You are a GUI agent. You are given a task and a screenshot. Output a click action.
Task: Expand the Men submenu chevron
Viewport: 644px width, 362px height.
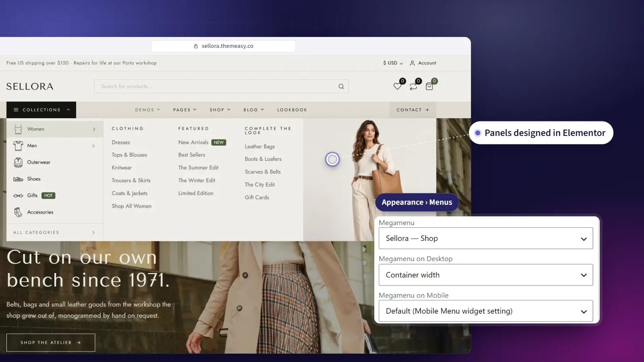coord(94,146)
